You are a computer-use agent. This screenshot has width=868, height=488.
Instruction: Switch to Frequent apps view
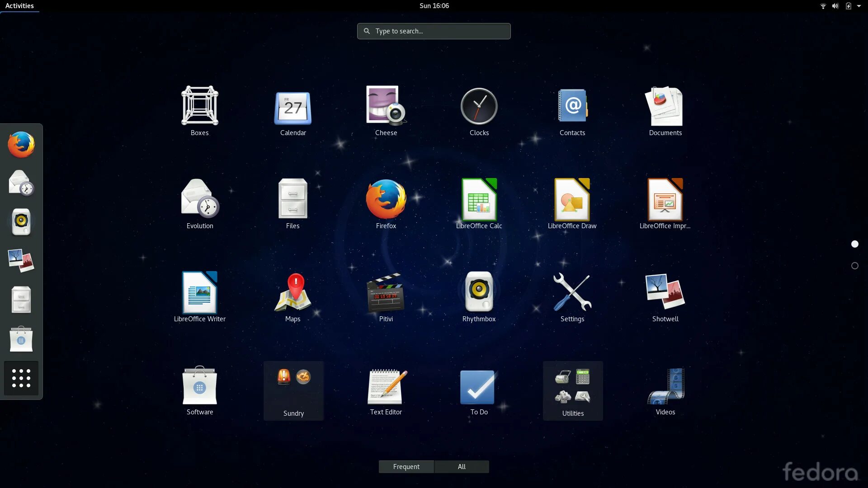(x=406, y=467)
